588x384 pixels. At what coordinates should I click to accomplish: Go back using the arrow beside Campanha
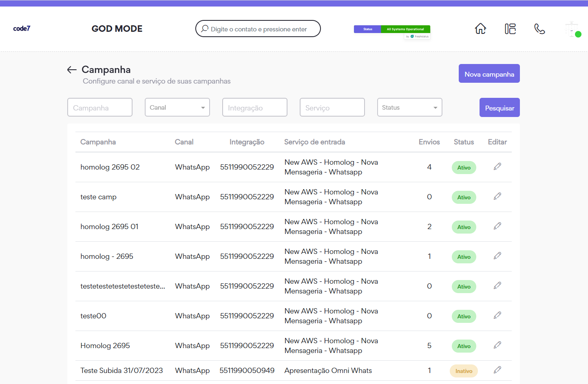[72, 70]
